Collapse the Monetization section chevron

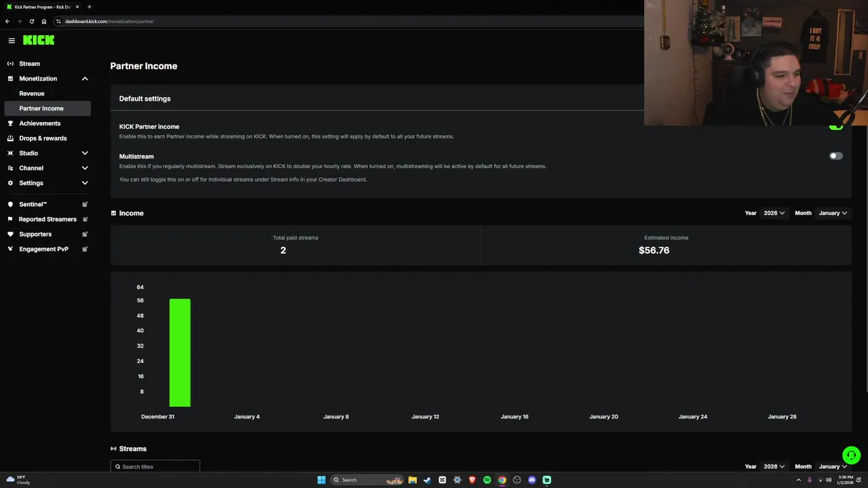pyautogui.click(x=85, y=79)
